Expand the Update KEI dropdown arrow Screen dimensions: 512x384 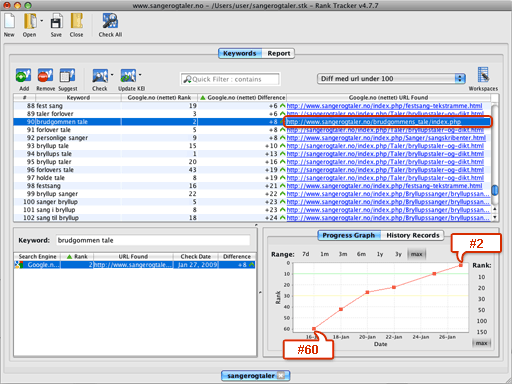click(140, 75)
